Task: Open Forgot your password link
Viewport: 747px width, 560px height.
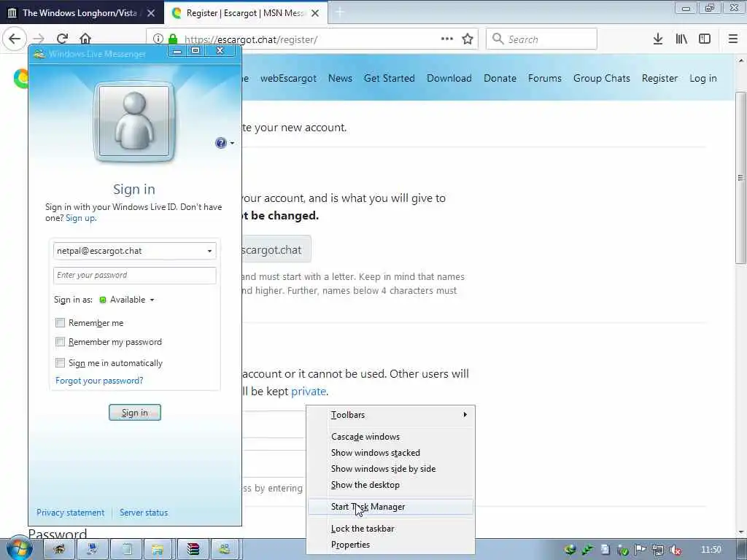Action: point(99,381)
